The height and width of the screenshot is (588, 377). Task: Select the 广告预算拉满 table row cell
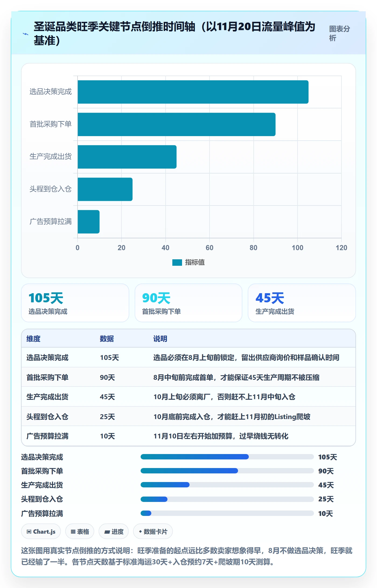(x=47, y=436)
